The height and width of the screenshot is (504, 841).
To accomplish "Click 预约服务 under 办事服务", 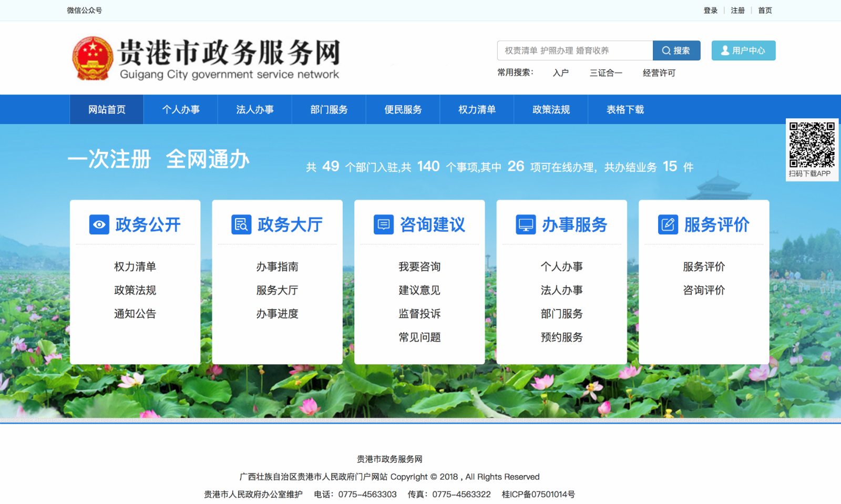I will click(x=561, y=337).
